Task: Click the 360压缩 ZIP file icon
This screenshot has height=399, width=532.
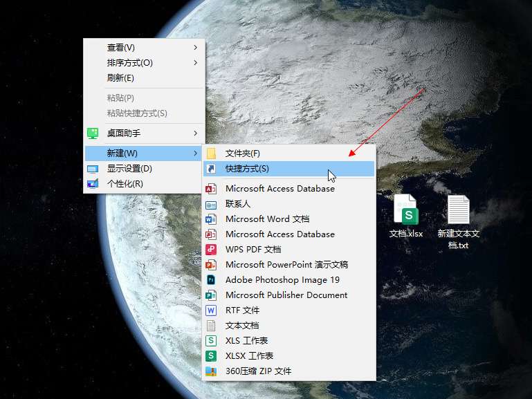Action: [212, 371]
